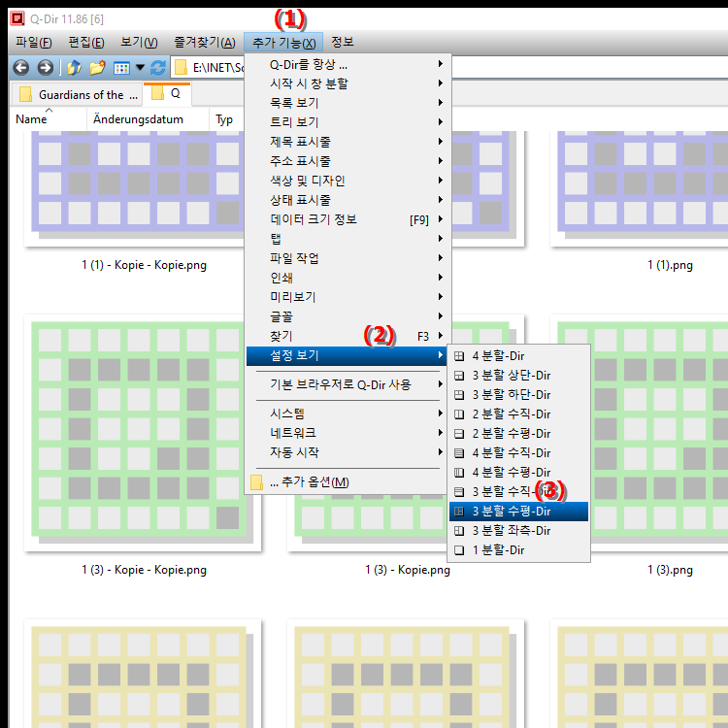Click the 3 분할 좌측-Dir layout icon
Viewport: 728px width, 728px height.
[459, 531]
